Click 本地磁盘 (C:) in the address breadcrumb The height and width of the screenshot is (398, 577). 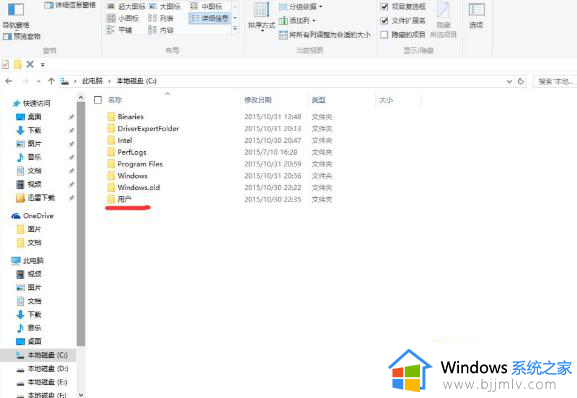tap(137, 81)
